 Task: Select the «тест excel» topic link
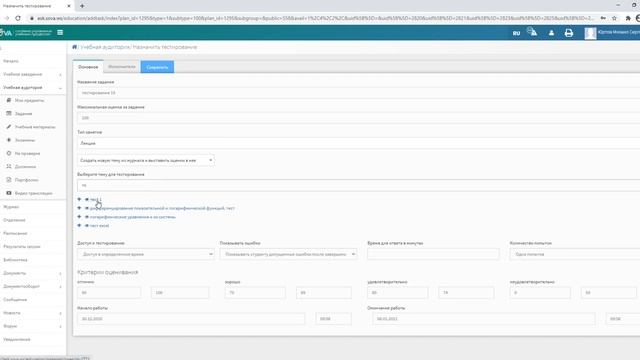100,225
